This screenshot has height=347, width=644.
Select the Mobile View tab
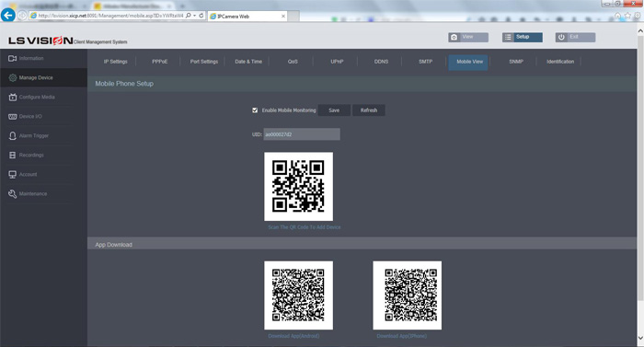468,62
